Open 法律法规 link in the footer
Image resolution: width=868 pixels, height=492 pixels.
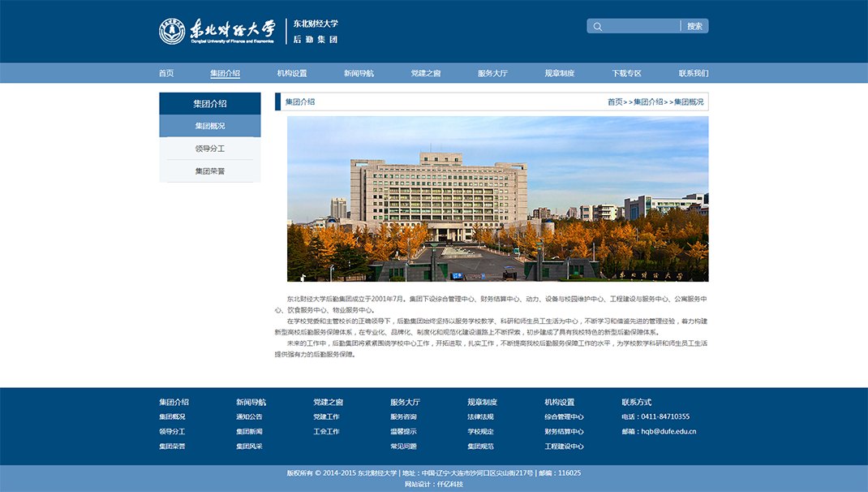[x=480, y=416]
